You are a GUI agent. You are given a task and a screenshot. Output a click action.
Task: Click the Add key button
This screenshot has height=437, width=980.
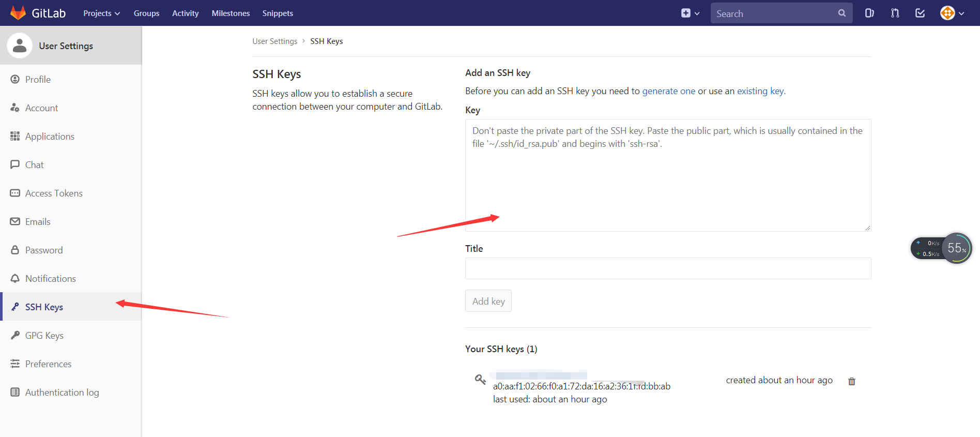(488, 301)
